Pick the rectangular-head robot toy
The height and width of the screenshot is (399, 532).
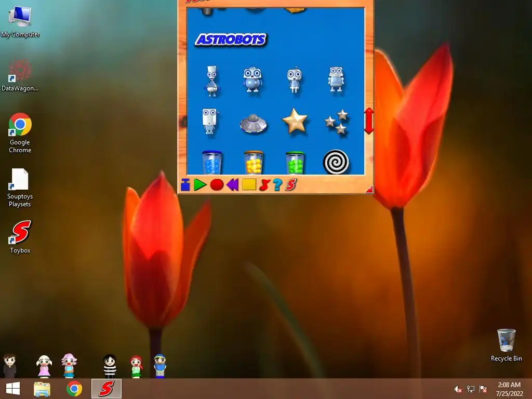[209, 121]
